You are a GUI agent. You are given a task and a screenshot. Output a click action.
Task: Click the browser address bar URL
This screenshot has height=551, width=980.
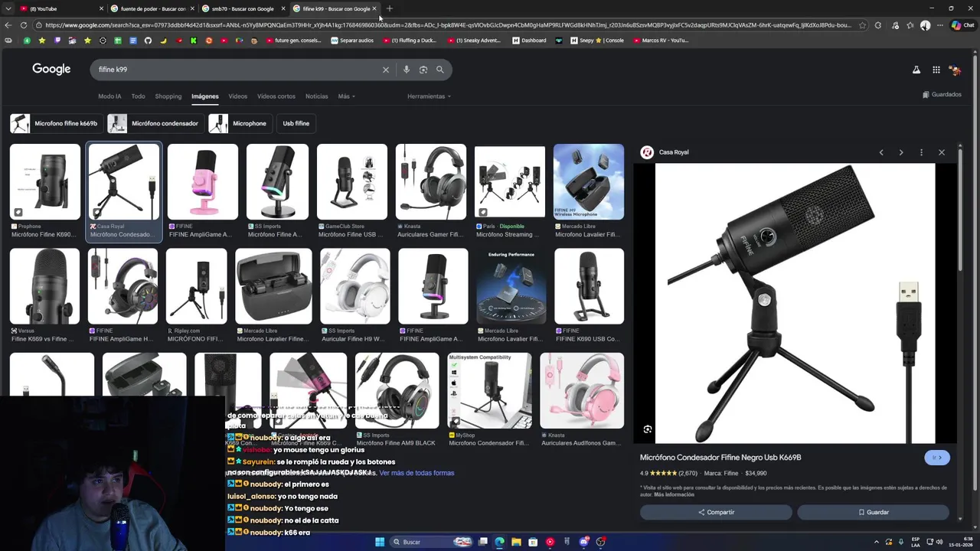point(448,25)
